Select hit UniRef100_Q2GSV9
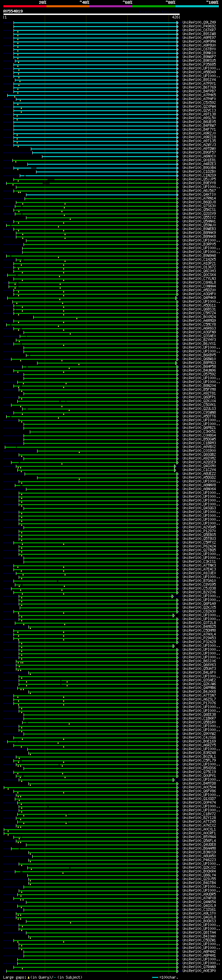Image resolution: width=222 pixels, height=980 pixels. click(x=199, y=213)
